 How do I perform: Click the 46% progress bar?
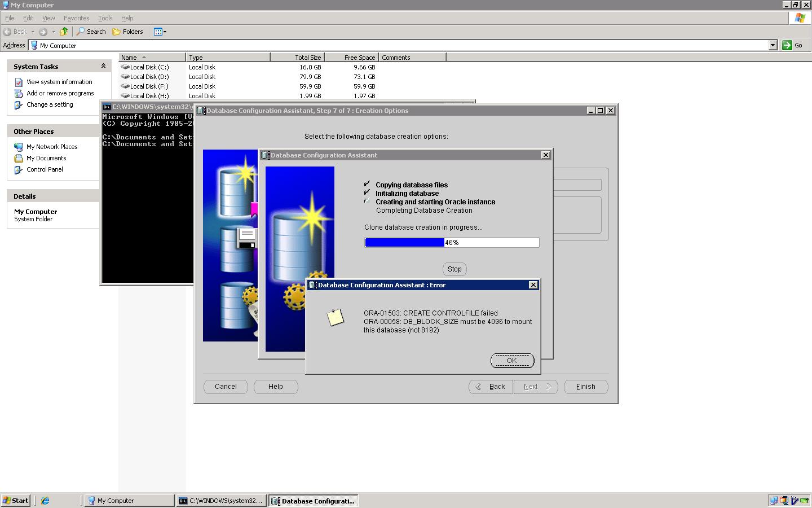click(452, 243)
